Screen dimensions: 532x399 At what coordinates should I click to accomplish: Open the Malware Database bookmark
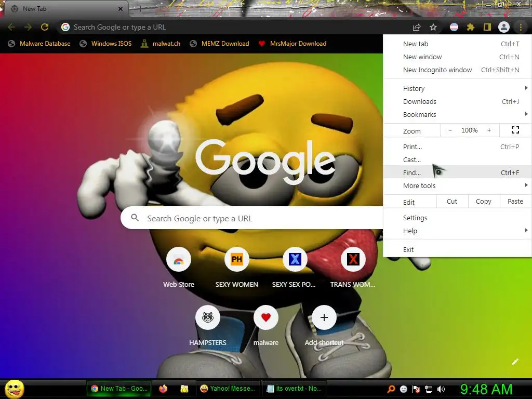[x=39, y=44]
